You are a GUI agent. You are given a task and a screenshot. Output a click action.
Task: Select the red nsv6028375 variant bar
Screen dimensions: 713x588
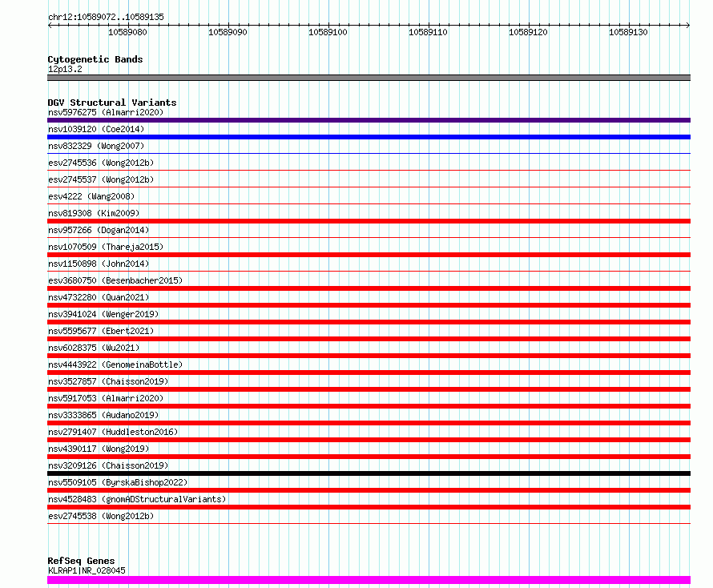click(x=369, y=356)
